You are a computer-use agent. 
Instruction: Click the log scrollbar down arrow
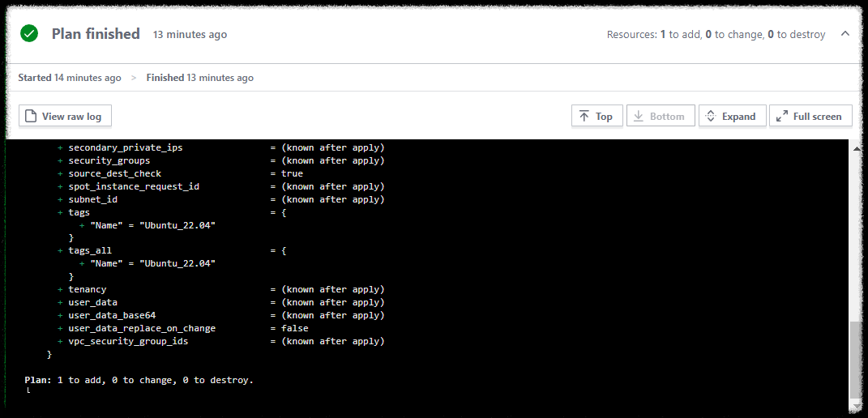[x=857, y=405]
